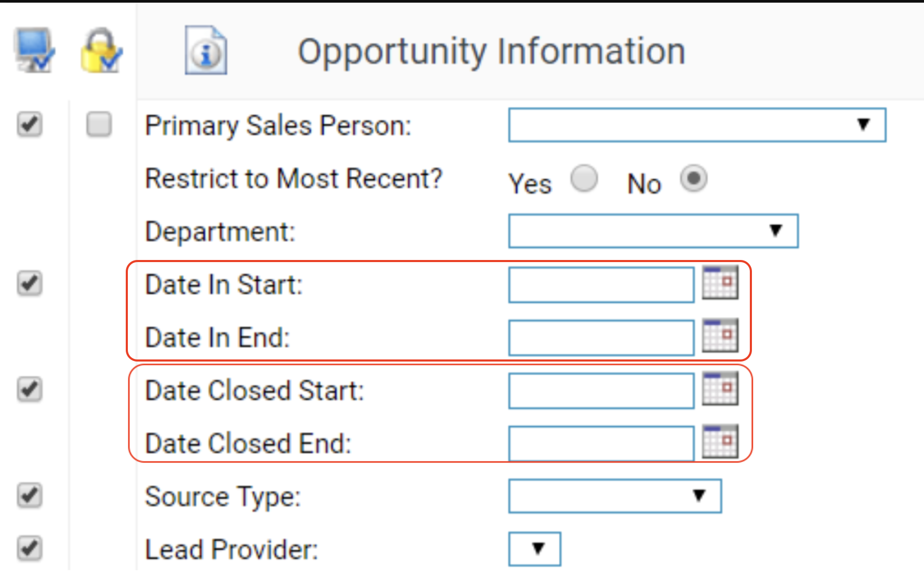Click the padlock with checkmark column icon
This screenshot has width=924, height=581.
click(x=101, y=51)
